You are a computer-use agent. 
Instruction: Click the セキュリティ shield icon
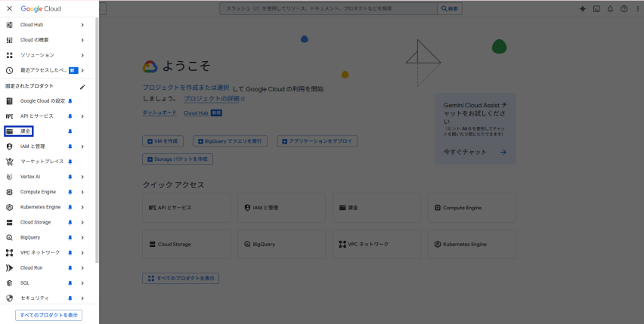[9, 298]
